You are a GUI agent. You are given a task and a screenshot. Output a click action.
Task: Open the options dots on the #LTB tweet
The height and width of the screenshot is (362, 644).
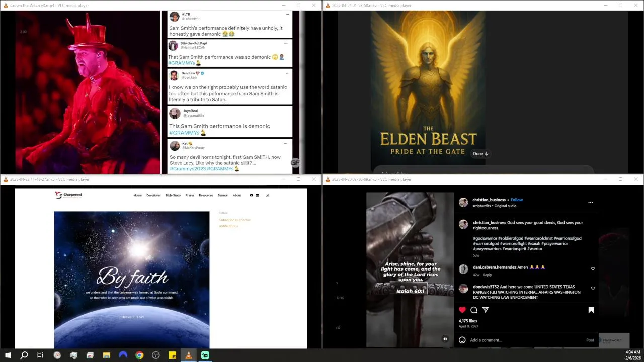click(287, 14)
